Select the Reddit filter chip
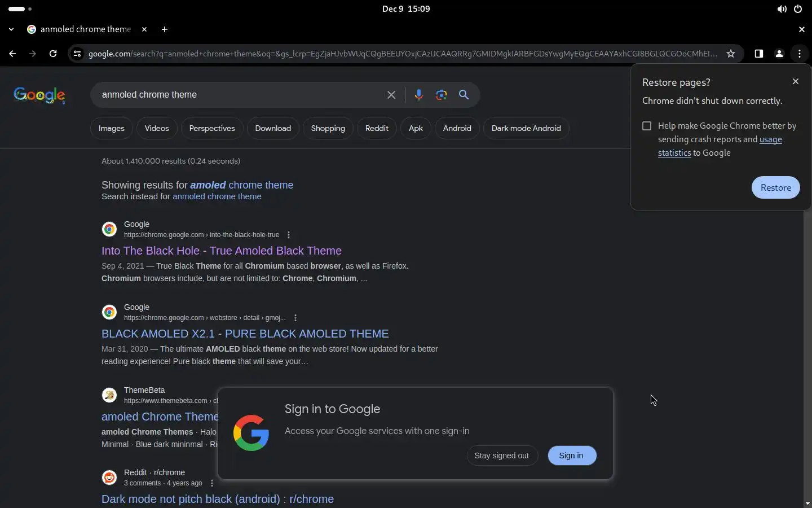Screen dimensions: 812x508 click(x=377, y=128)
